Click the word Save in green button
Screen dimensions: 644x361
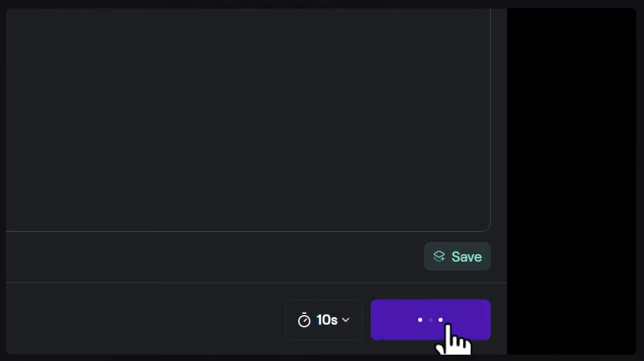(467, 257)
